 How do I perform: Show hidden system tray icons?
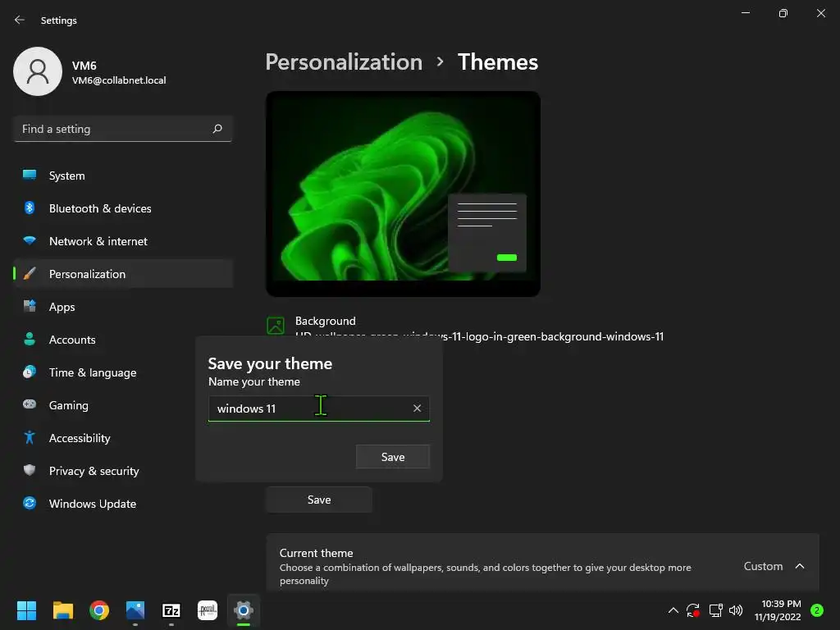click(673, 610)
